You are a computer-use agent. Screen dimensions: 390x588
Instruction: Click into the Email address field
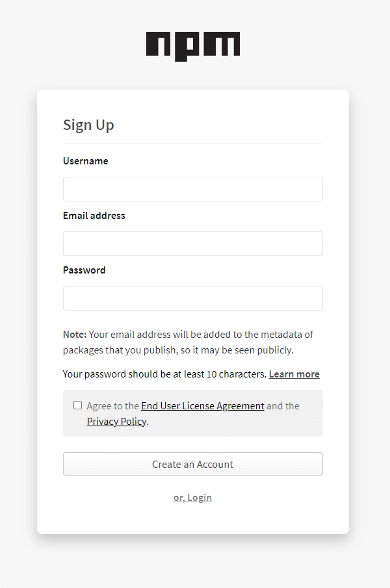tap(193, 244)
